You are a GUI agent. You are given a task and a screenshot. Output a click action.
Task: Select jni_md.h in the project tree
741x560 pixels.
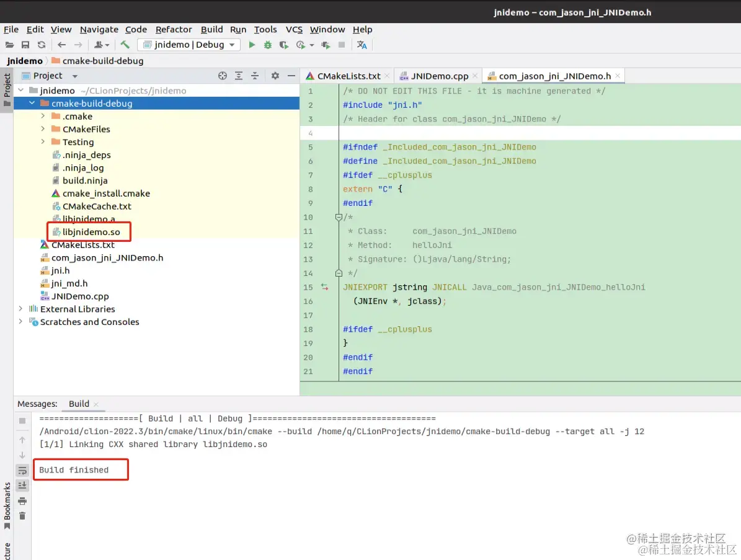(x=69, y=283)
